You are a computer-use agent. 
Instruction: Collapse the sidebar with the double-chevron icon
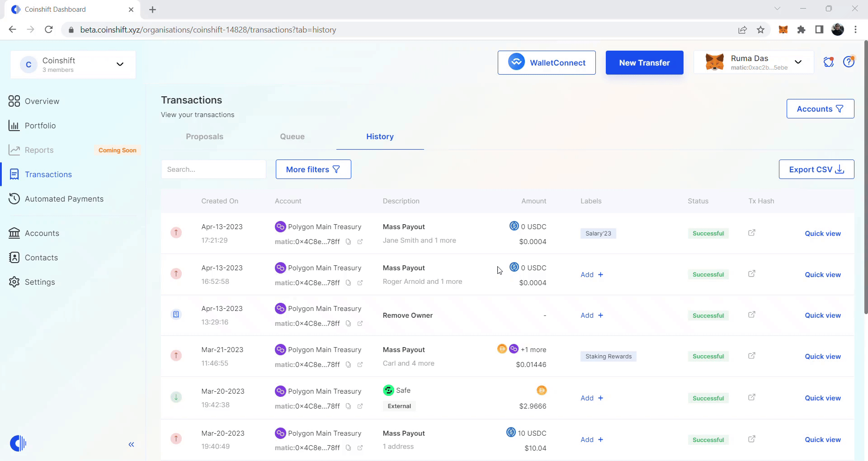click(x=131, y=445)
